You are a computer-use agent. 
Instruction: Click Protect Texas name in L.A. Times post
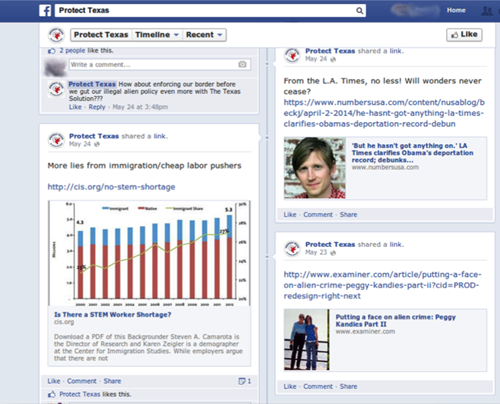pyautogui.click(x=330, y=51)
